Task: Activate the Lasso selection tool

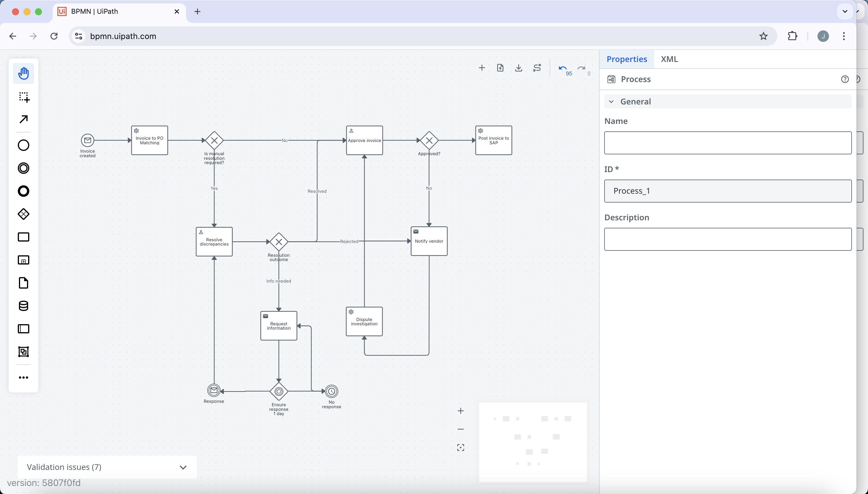Action: click(24, 97)
